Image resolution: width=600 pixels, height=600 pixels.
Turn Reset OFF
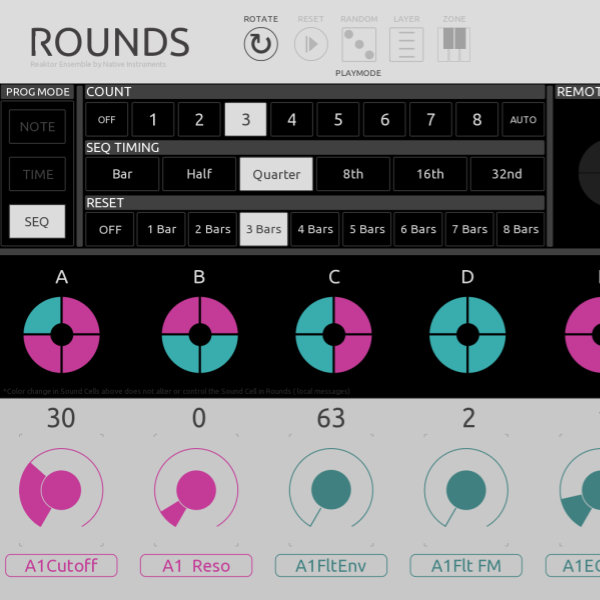coord(110,229)
